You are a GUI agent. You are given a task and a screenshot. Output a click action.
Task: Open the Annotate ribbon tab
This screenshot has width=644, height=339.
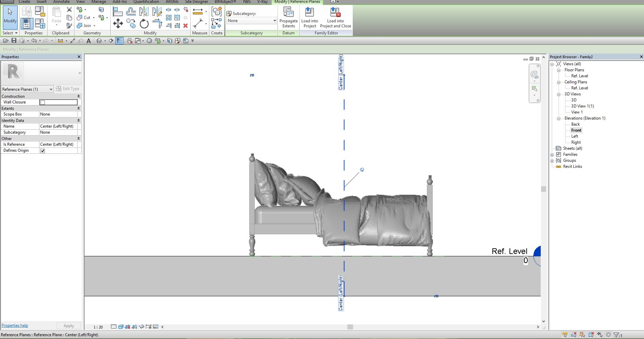coord(61,2)
